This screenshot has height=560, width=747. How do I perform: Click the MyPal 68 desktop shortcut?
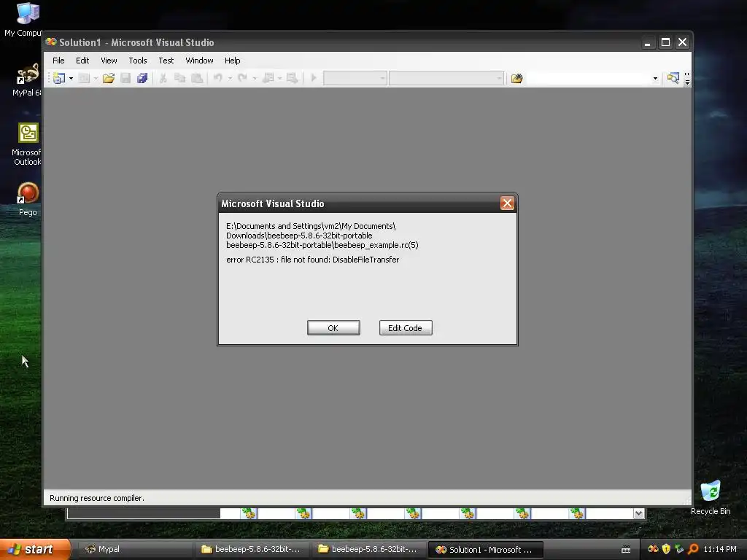(26, 80)
